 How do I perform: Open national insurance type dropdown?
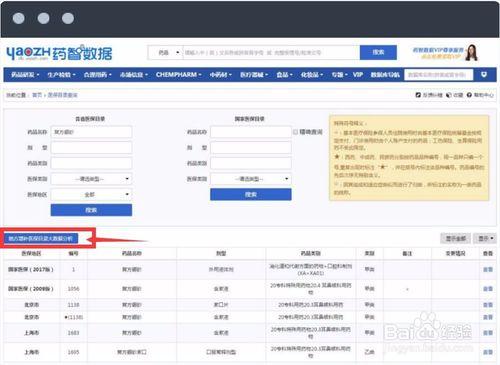point(251,179)
